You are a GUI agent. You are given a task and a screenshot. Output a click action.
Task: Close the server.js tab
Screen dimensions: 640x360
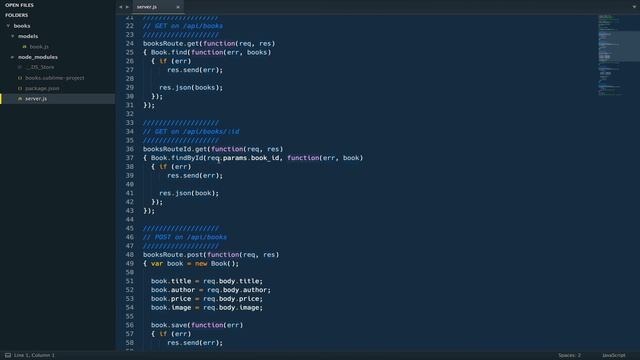coord(178,7)
